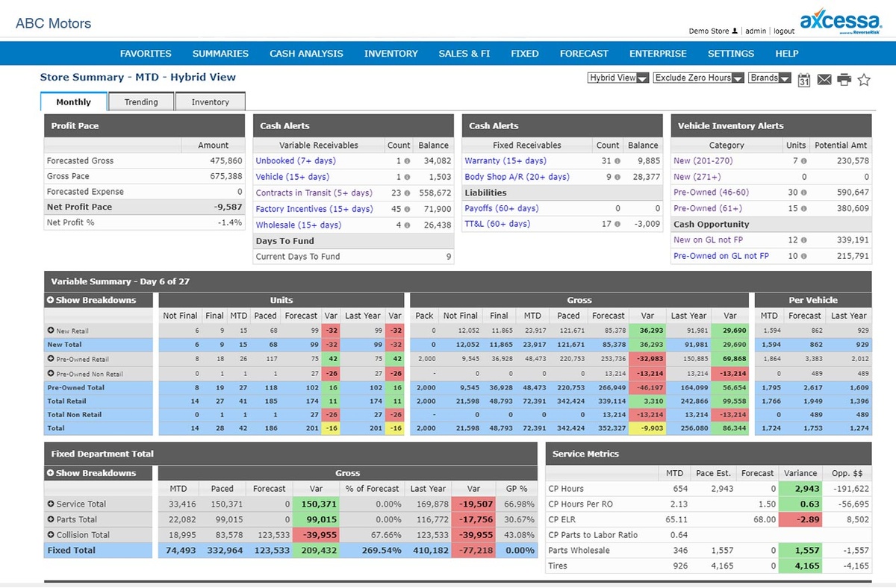Switch to the Trending tab

[x=141, y=102]
